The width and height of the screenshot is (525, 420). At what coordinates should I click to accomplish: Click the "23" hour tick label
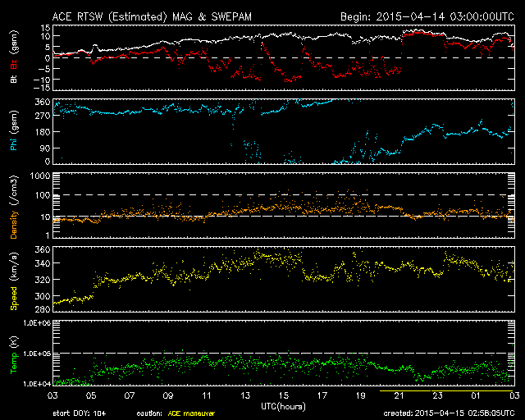[437, 396]
